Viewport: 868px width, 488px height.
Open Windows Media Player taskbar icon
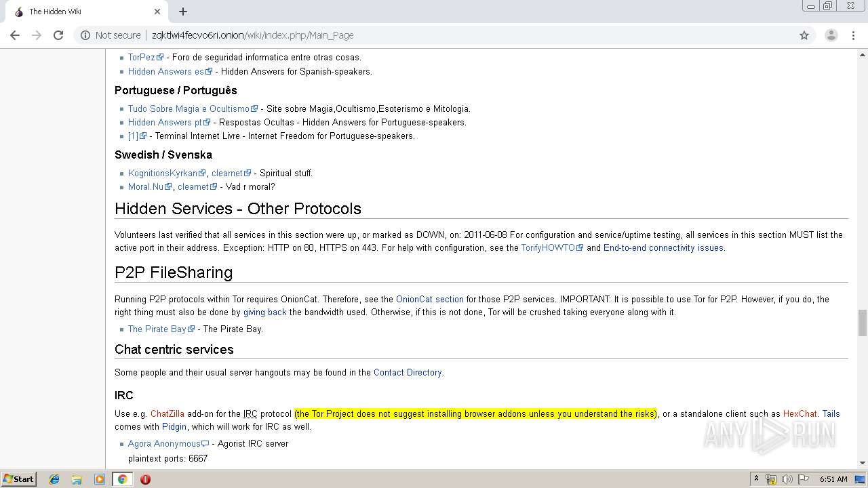tap(100, 479)
